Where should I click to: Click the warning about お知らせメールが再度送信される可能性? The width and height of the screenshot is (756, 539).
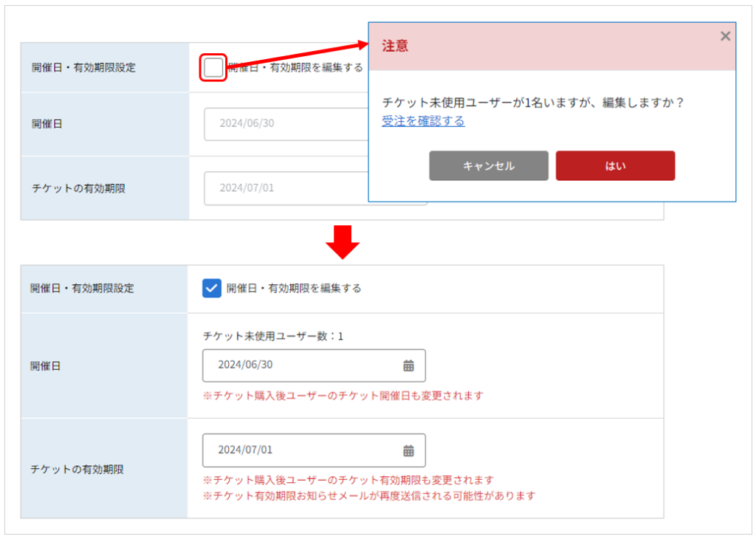click(x=369, y=495)
